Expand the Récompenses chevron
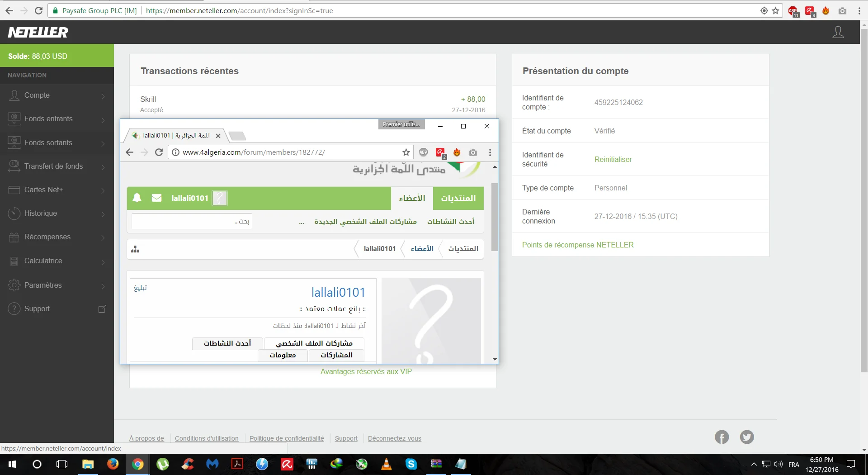Viewport: 868px width, 475px height. (x=103, y=237)
